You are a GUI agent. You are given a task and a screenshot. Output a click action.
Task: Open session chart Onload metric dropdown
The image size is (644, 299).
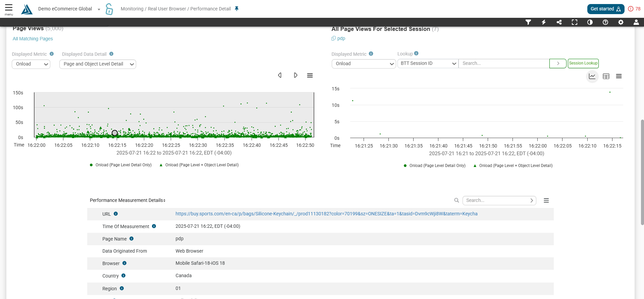[x=364, y=64]
